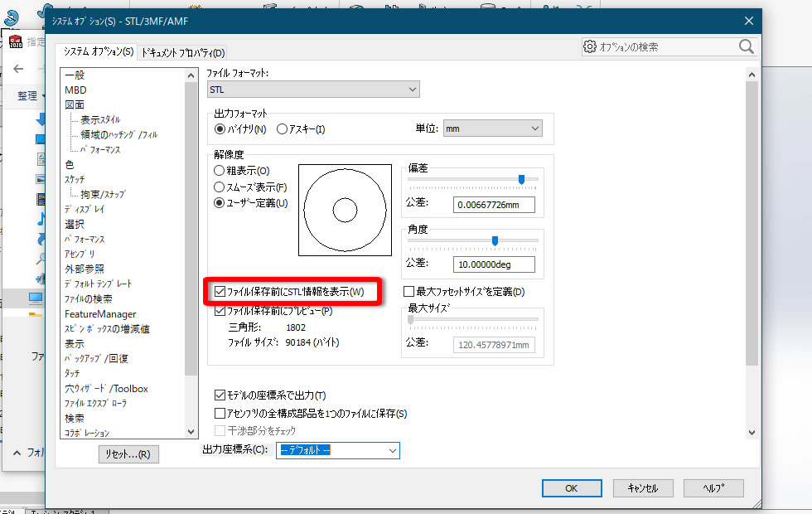Click the gear icon beside オプションの検索

pyautogui.click(x=589, y=46)
